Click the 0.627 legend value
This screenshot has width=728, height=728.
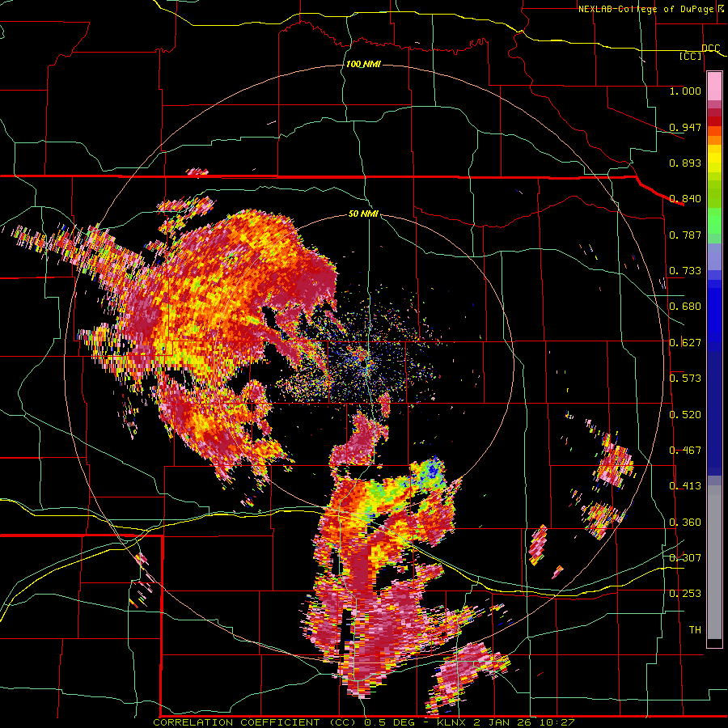point(685,343)
